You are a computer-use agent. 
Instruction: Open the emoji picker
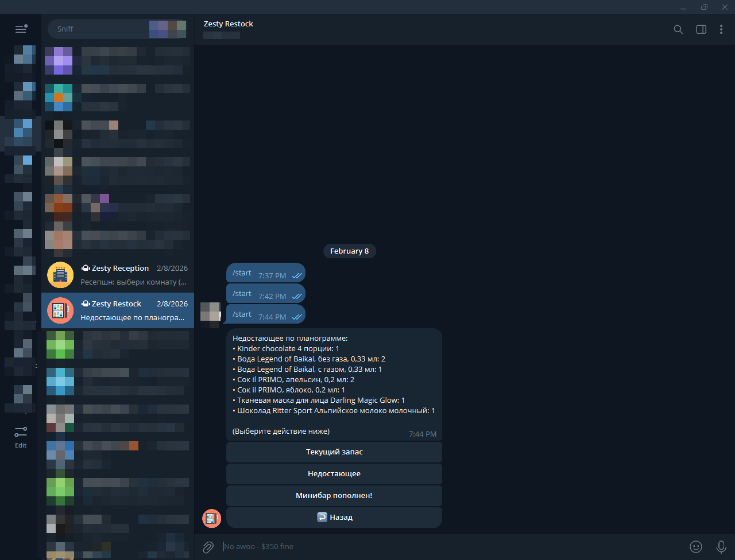pos(696,547)
